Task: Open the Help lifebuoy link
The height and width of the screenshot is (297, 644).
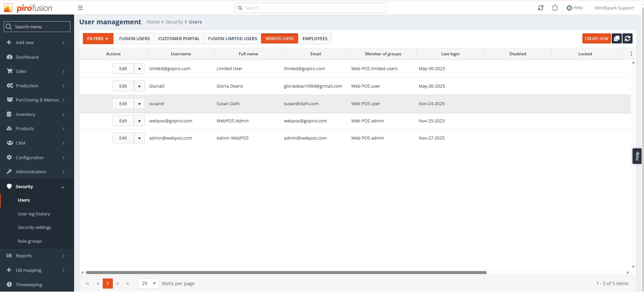Action: coord(575,8)
